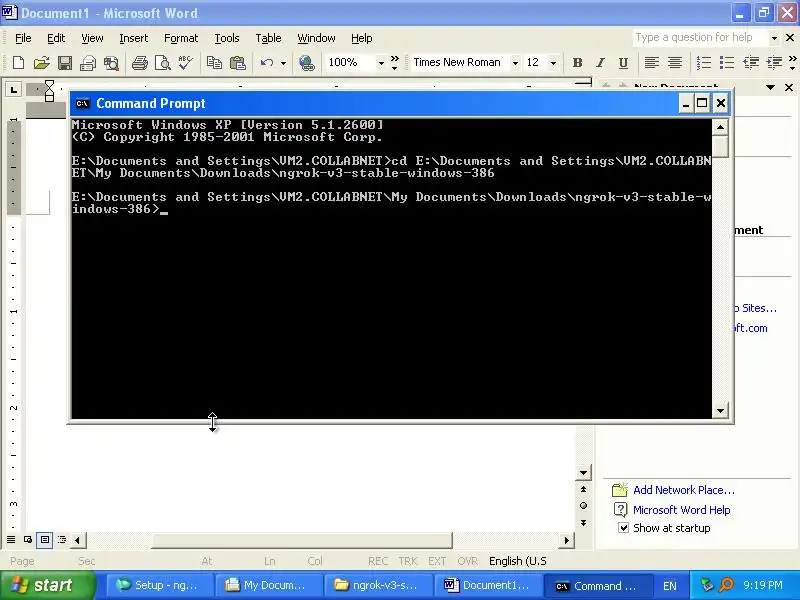Image resolution: width=800 pixels, height=600 pixels.
Task: Click Word vertical scrollbar down arrow
Action: coord(583,472)
